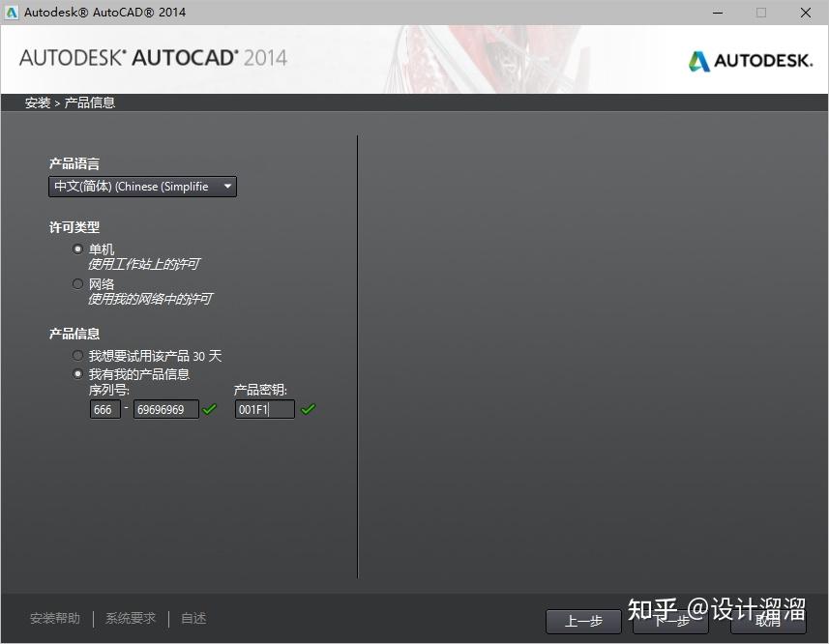This screenshot has width=829, height=644.
Task: Select 我有我的产品信息 option
Action: (x=77, y=373)
